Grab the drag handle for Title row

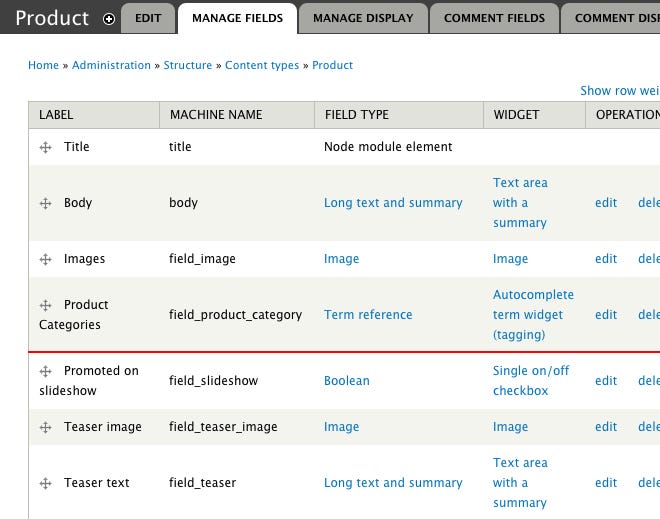point(45,147)
